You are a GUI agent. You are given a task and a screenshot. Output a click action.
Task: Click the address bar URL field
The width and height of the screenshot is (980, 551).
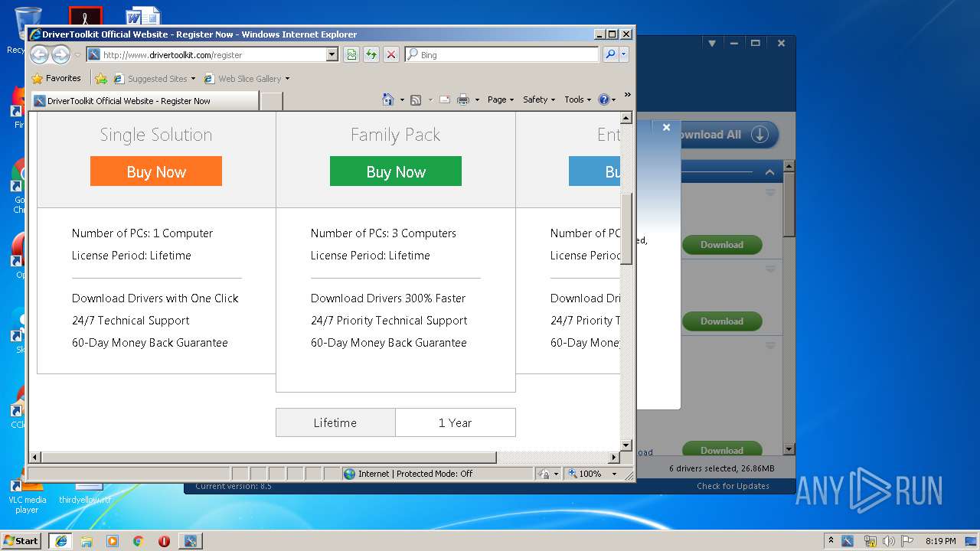click(x=214, y=54)
